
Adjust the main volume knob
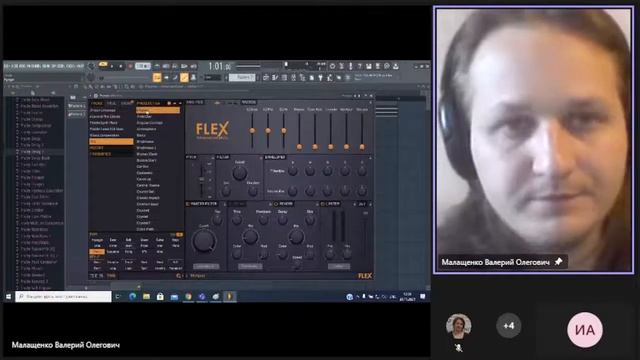91,65
